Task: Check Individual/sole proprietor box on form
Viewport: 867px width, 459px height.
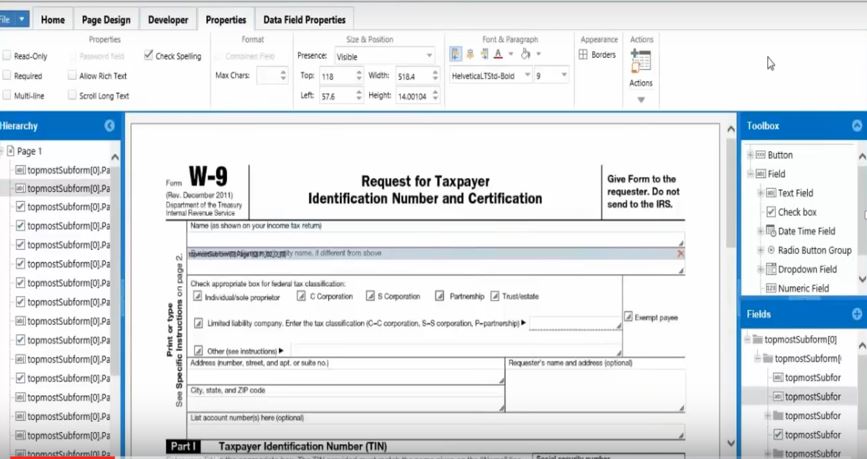Action: [x=197, y=296]
